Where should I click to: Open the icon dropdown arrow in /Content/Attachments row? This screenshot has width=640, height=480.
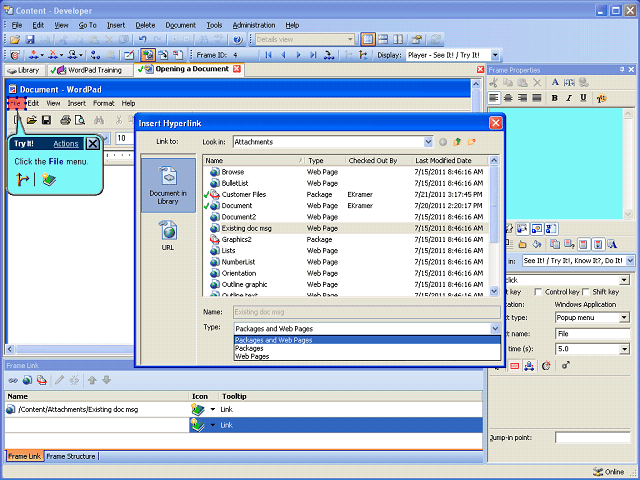213,409
